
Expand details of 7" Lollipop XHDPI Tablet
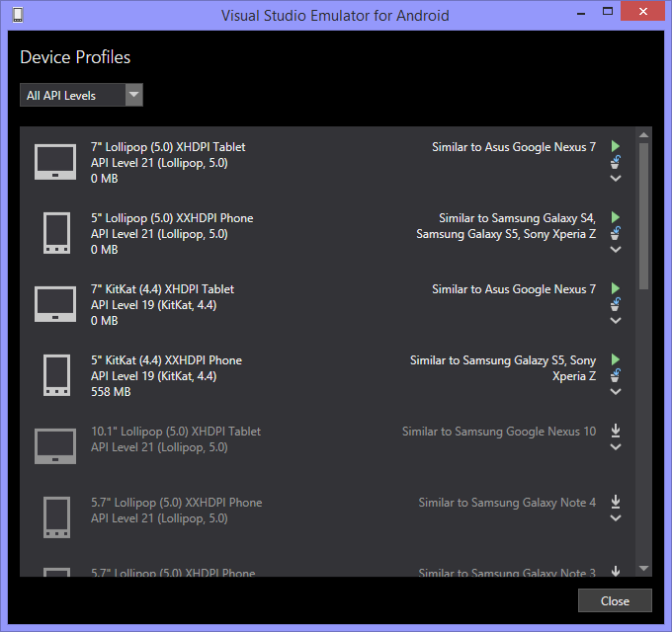(x=616, y=179)
